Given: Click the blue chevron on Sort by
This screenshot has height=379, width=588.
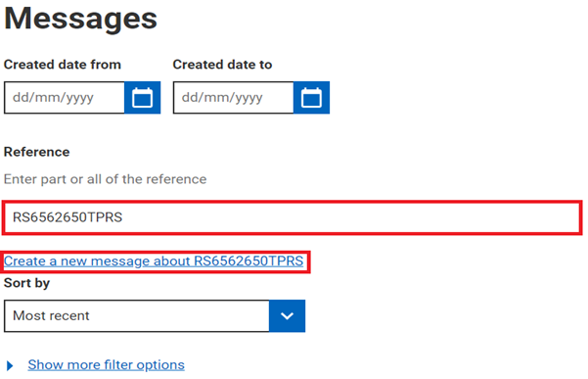Looking at the screenshot, I should pyautogui.click(x=287, y=316).
